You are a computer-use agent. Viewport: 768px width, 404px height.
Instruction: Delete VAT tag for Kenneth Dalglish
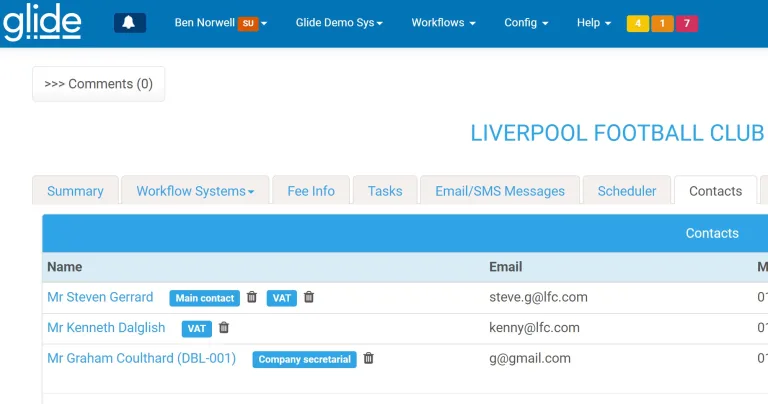(224, 327)
